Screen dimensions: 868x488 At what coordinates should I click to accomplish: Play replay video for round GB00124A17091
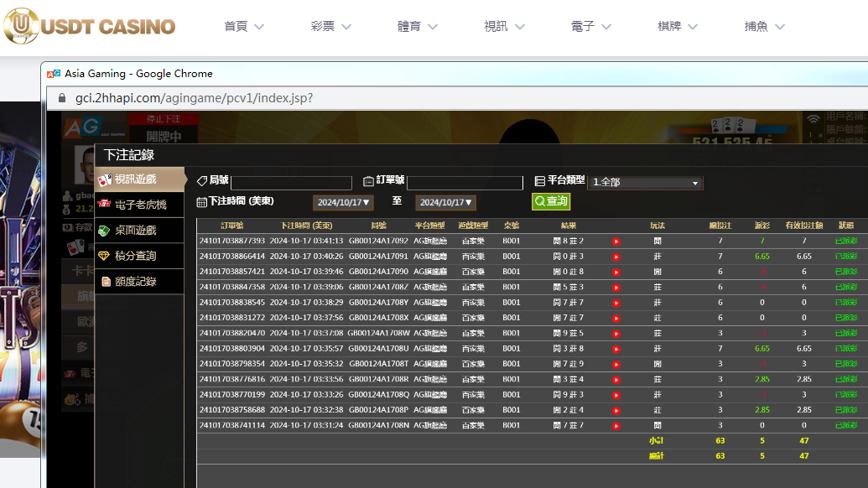click(x=616, y=257)
